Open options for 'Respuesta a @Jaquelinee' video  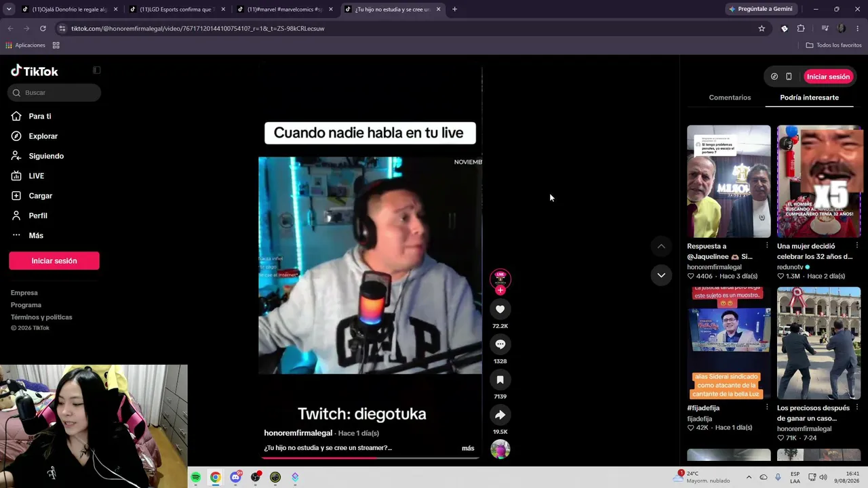point(767,245)
